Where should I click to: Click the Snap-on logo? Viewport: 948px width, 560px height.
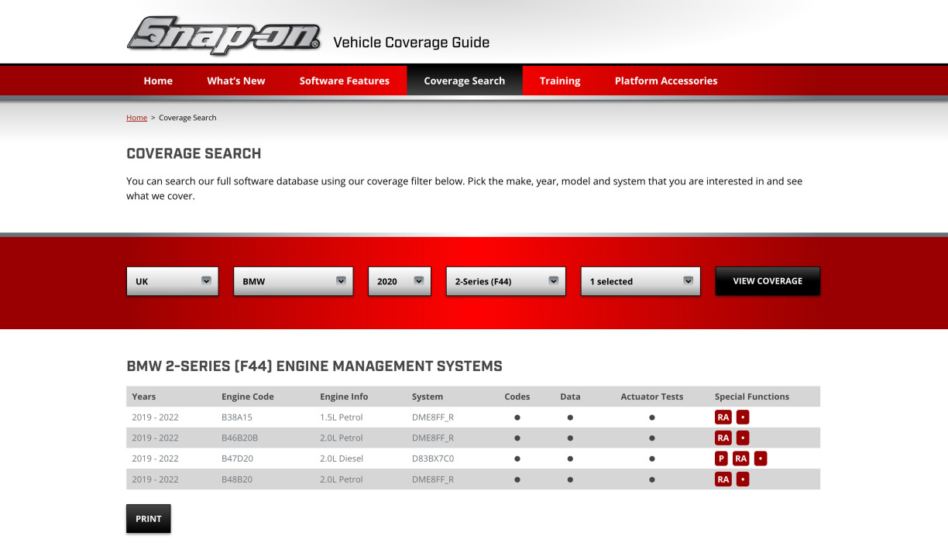(224, 36)
